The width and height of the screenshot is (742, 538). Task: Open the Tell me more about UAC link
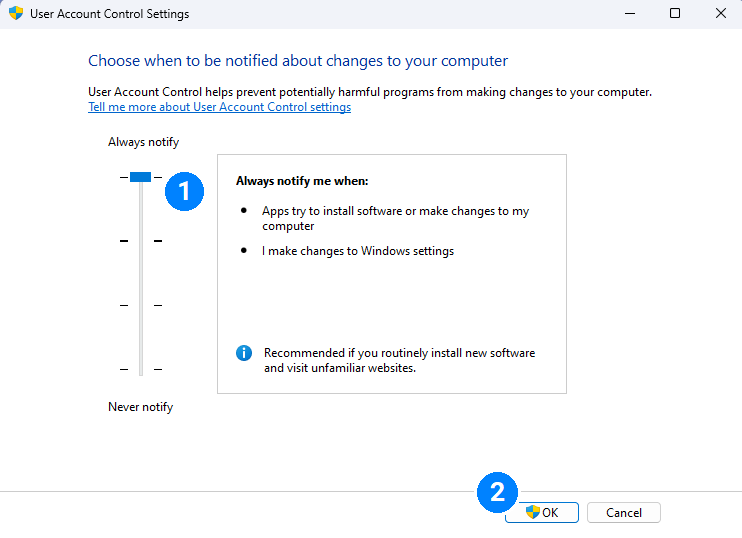[219, 107]
